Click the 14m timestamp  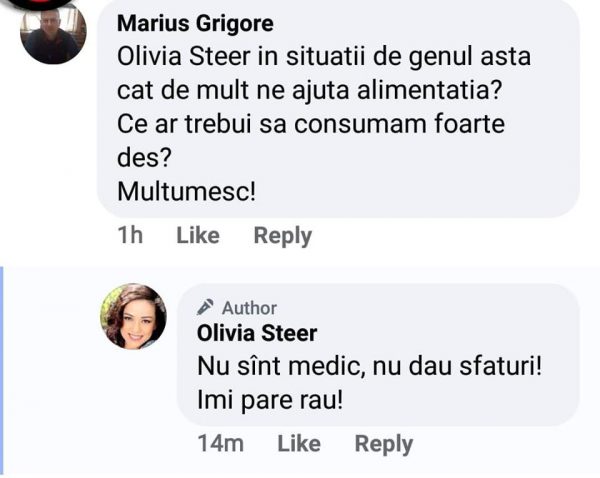tap(220, 444)
